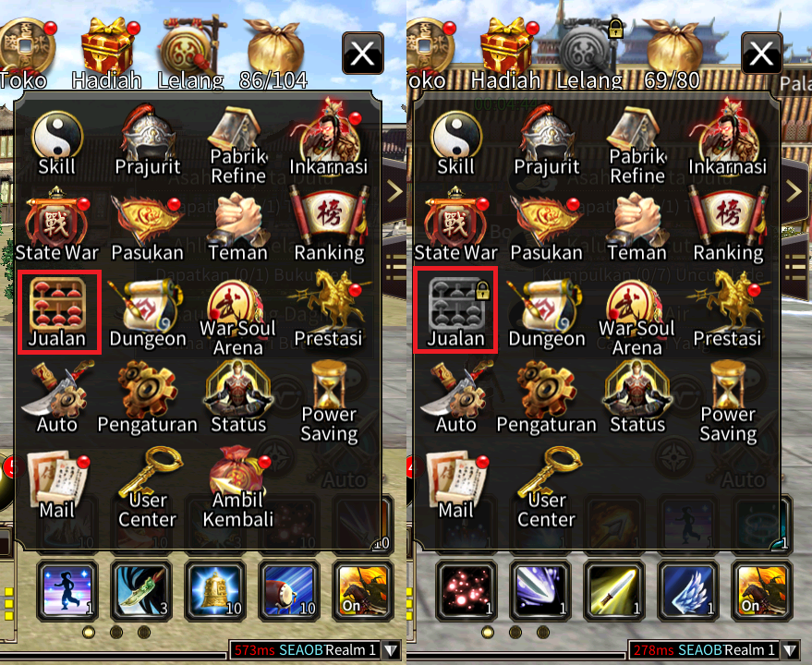The width and height of the screenshot is (812, 665).
Task: Expand server dropdown next to 278ms SEAOB Realm 1
Action: pos(790,650)
